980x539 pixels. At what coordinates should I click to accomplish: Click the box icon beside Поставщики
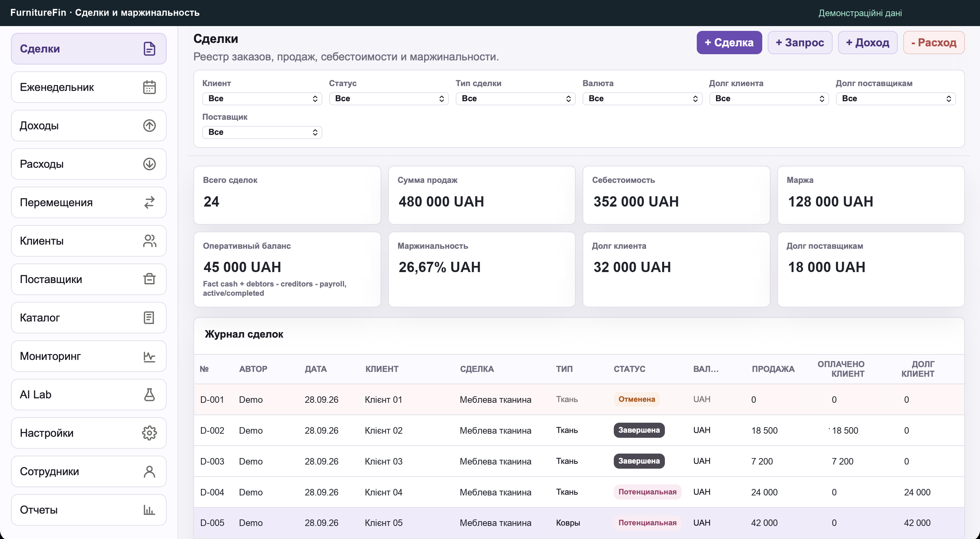click(x=149, y=279)
